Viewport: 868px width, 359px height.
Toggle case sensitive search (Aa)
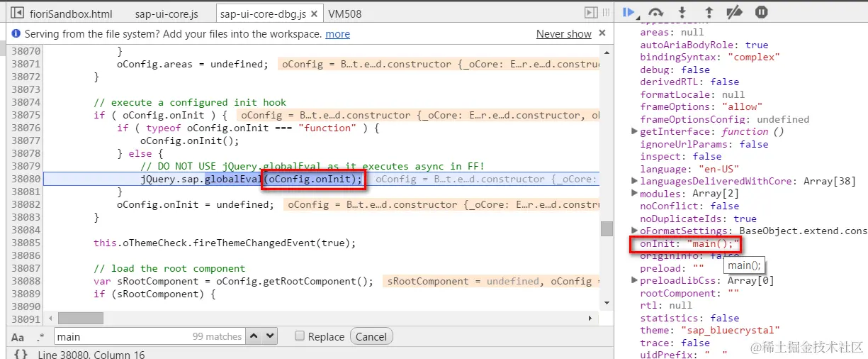[x=18, y=337]
